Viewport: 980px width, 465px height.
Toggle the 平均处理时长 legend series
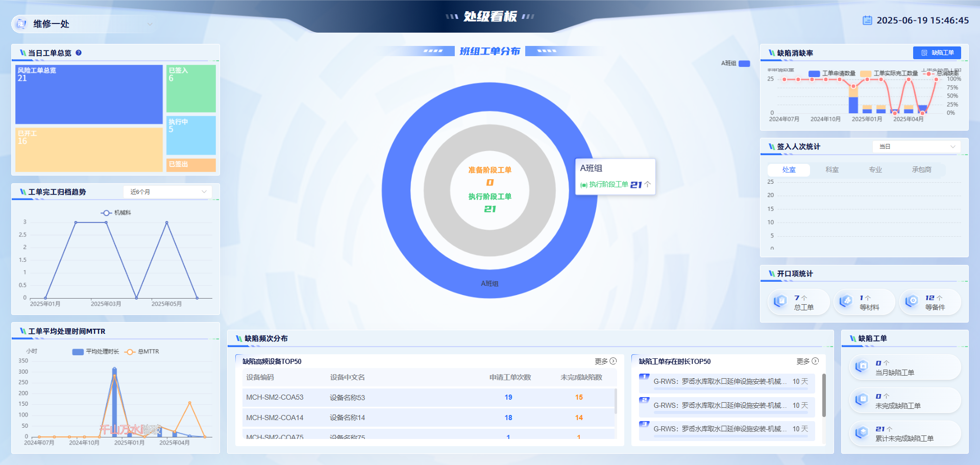pyautogui.click(x=95, y=352)
